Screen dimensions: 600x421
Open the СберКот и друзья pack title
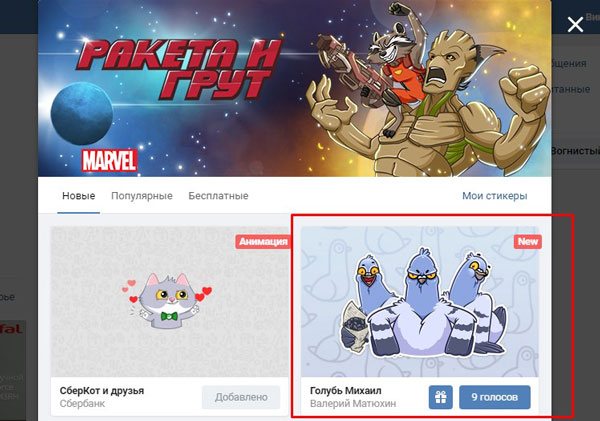pyautogui.click(x=102, y=391)
